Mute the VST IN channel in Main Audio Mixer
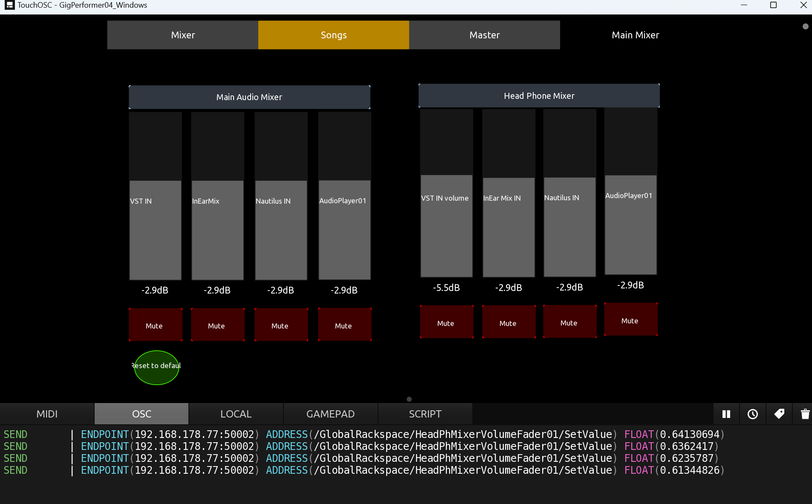The height and width of the screenshot is (504, 812). click(x=156, y=325)
